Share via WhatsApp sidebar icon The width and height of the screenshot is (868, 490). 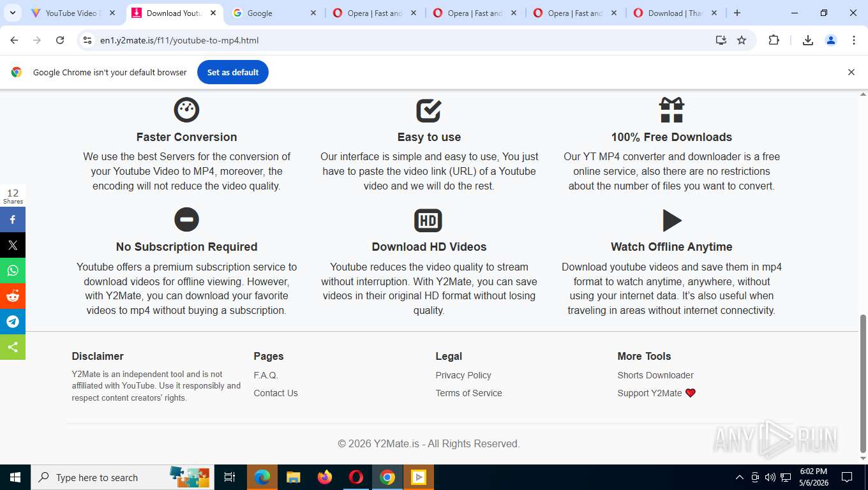pyautogui.click(x=13, y=271)
